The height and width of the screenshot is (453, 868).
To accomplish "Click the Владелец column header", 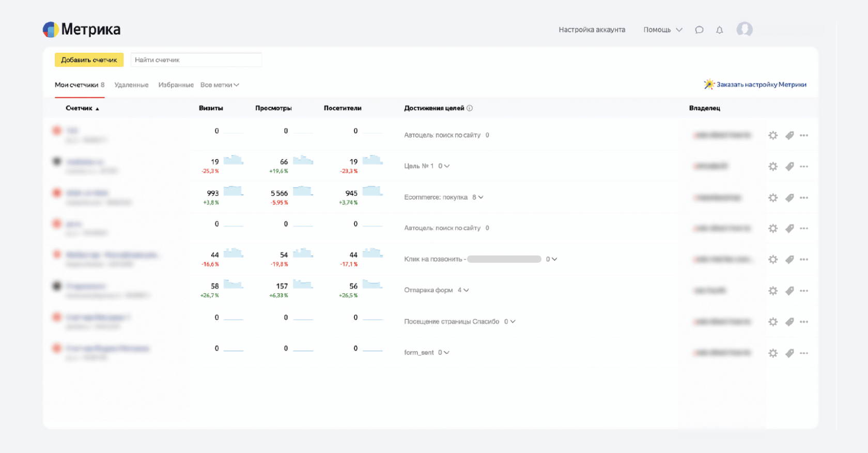I will click(704, 108).
